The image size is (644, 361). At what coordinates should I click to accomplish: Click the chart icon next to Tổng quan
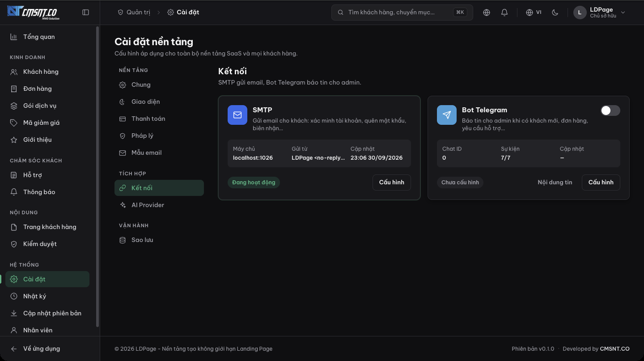coord(14,37)
